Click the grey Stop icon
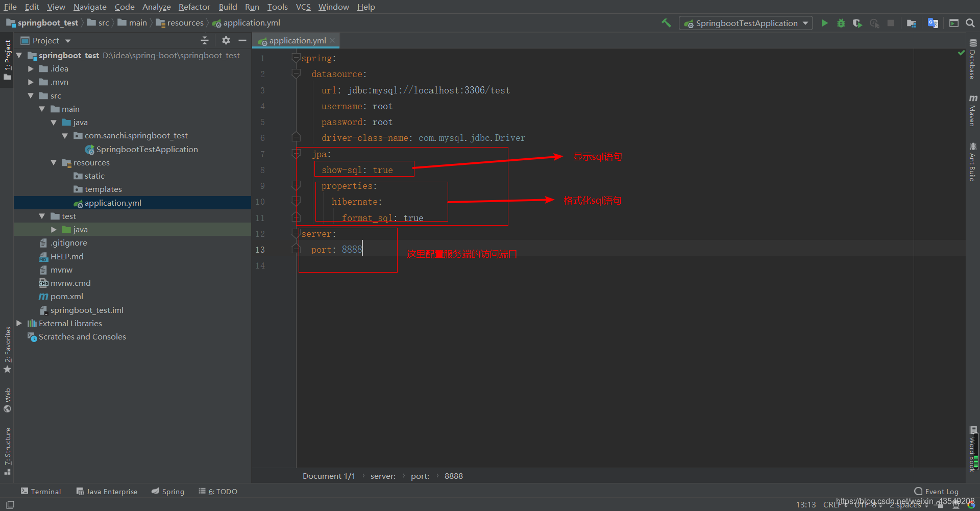The image size is (980, 511). click(x=891, y=23)
